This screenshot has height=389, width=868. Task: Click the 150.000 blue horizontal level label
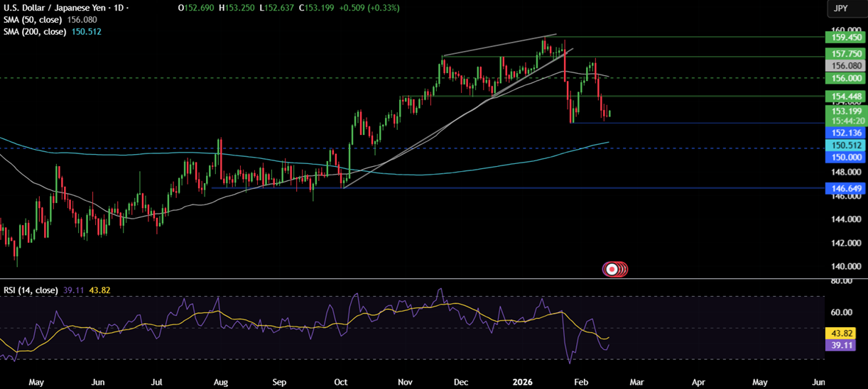coord(843,157)
